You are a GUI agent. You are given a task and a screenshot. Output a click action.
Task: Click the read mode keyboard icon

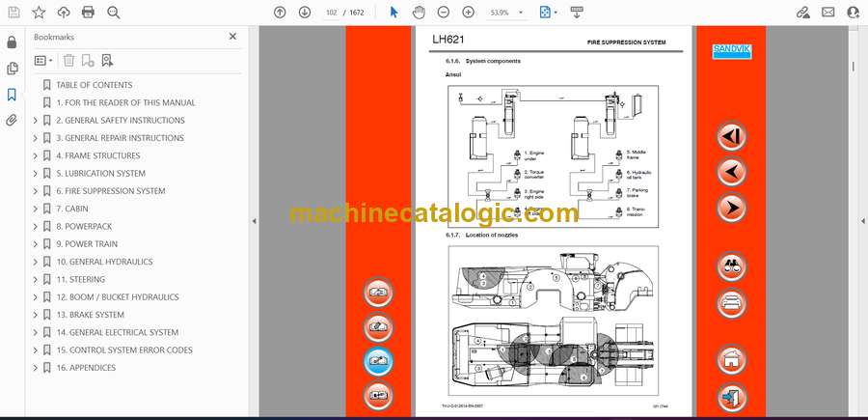(577, 13)
